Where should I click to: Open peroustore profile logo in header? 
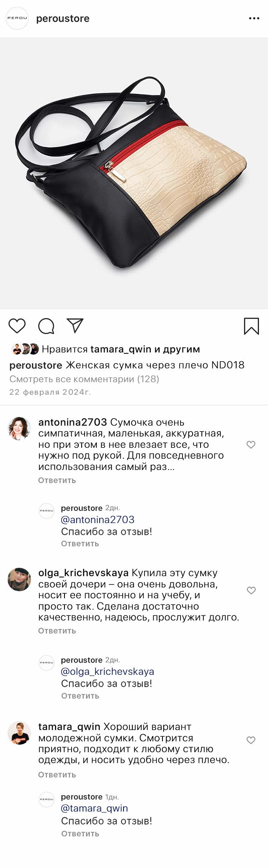17,18
